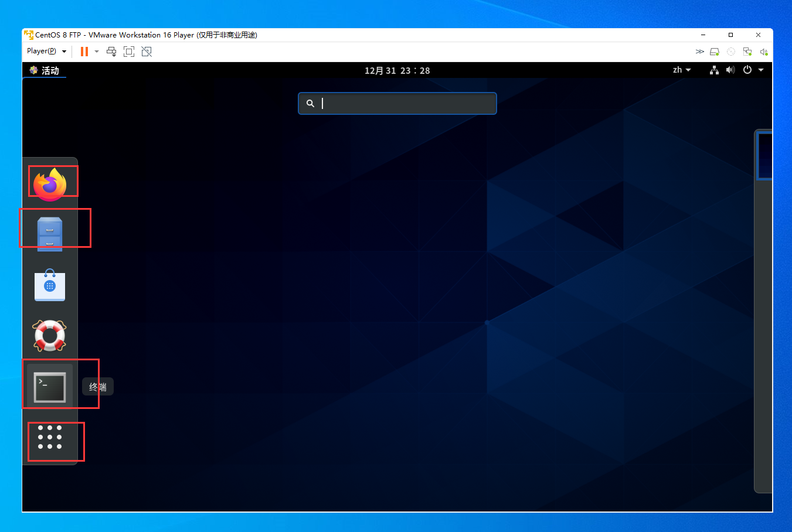Screen dimensions: 792x532
Task: Toggle Unity mode in the VMware toolbar
Action: 147,52
